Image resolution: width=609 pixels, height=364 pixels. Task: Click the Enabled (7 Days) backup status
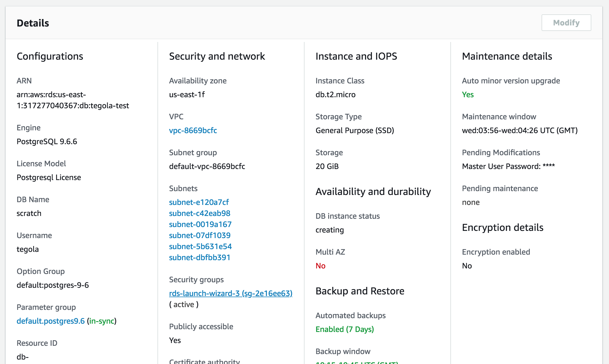[x=345, y=329]
